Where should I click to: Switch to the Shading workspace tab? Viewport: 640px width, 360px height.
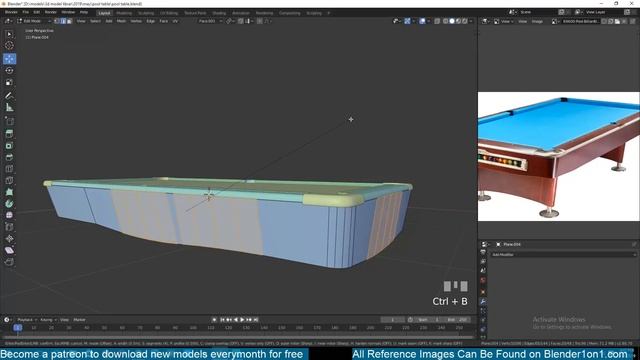[219, 13]
